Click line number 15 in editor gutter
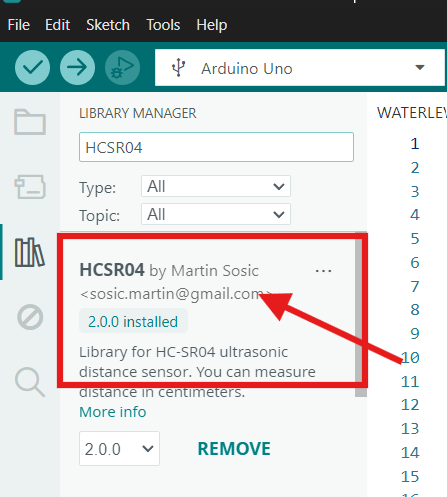The image size is (447, 497). click(x=410, y=477)
